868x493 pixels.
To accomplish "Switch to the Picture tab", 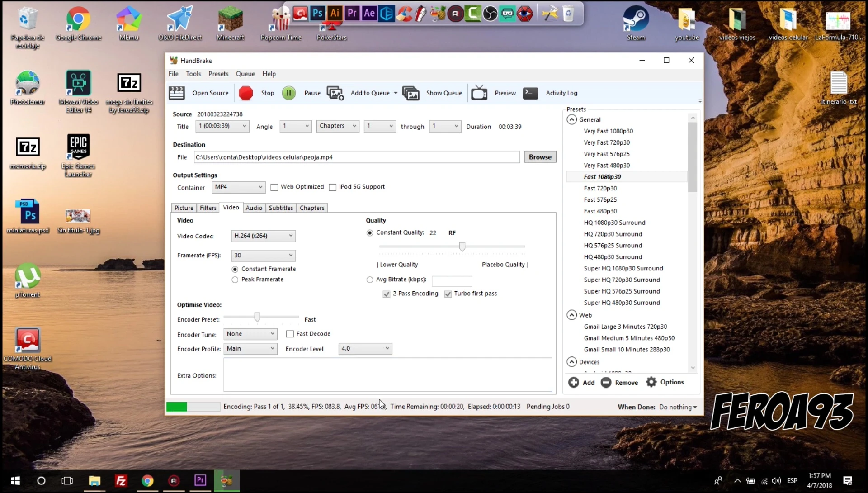I will point(184,208).
